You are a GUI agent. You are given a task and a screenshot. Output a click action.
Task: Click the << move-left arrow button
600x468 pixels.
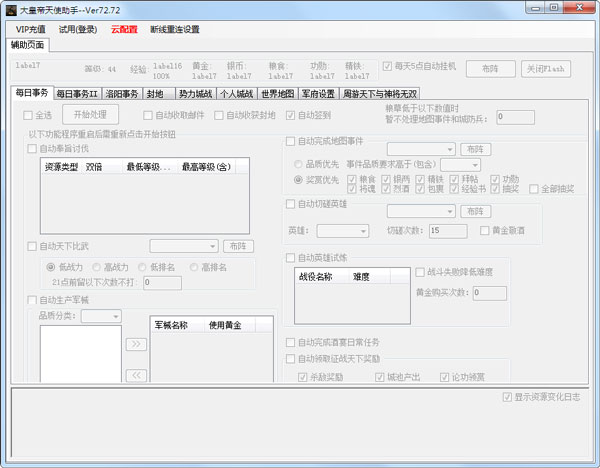coord(137,375)
